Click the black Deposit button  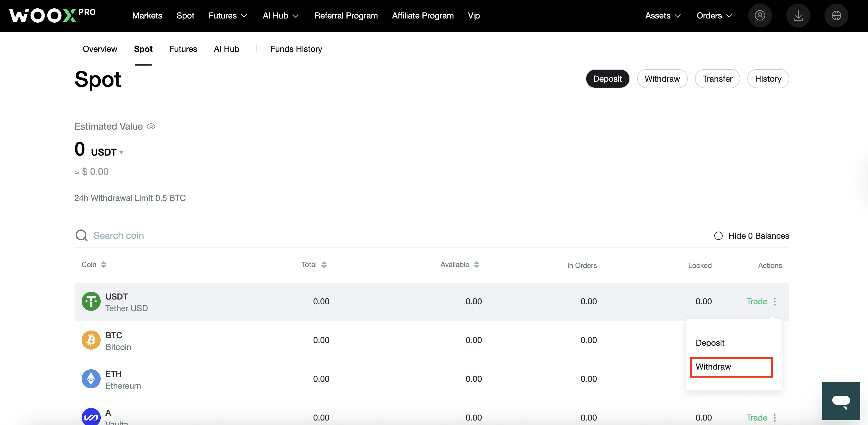click(608, 78)
